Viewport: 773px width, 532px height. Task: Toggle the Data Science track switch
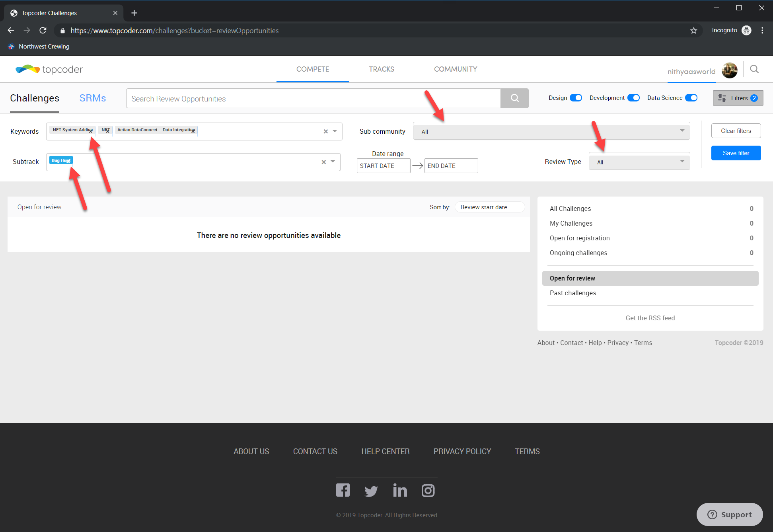click(x=691, y=98)
